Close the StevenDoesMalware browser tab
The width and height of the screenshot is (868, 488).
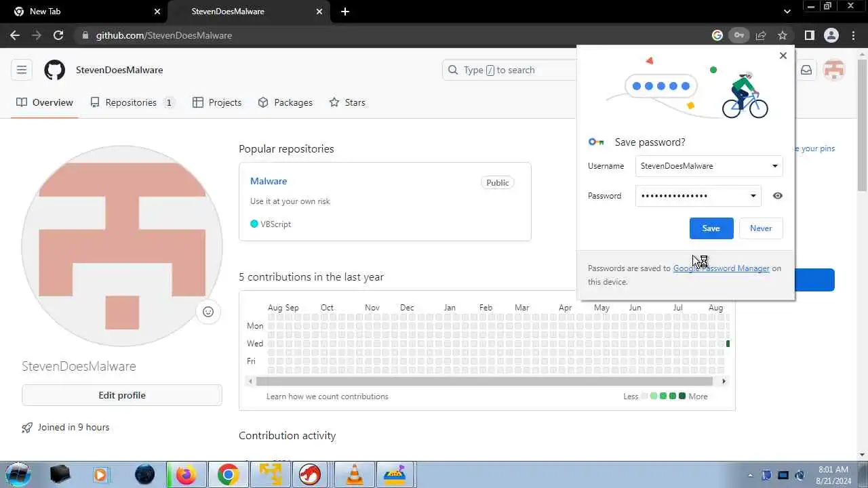[x=320, y=12]
